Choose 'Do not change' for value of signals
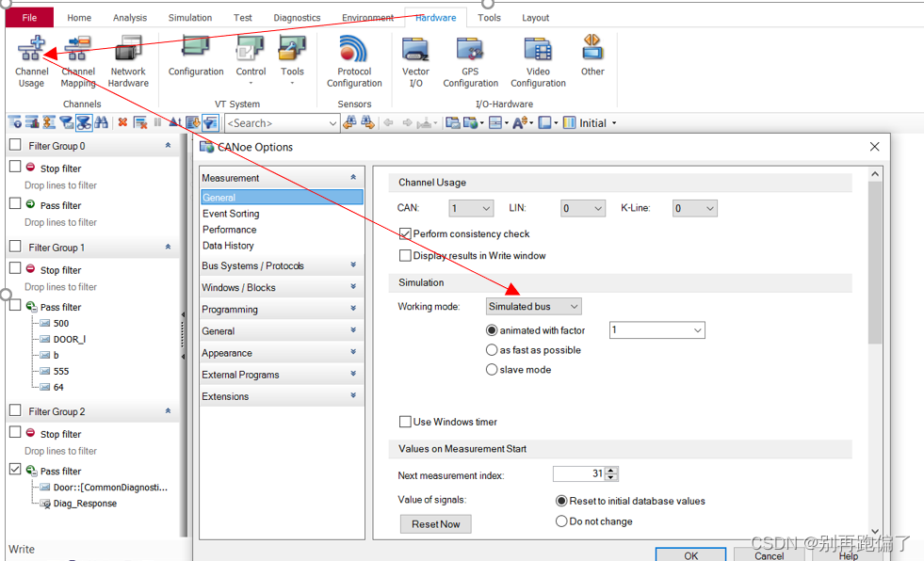Image resolution: width=924 pixels, height=561 pixels. (561, 521)
